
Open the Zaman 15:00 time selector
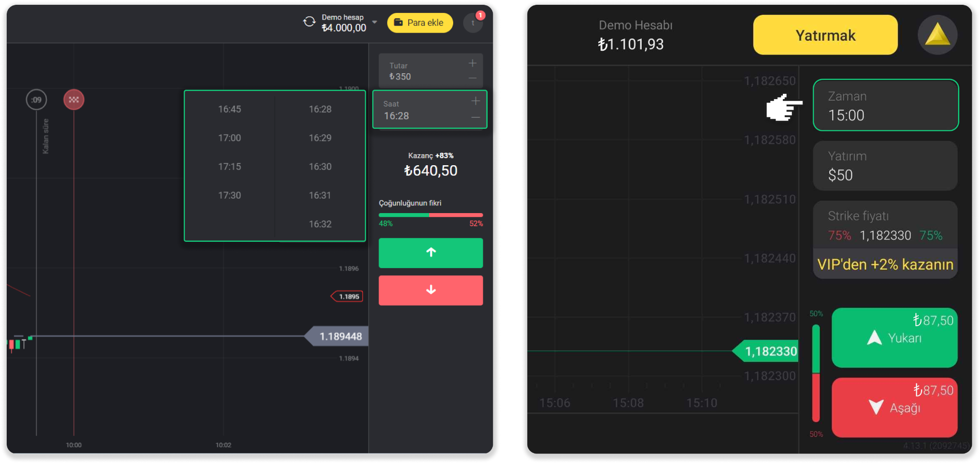[x=885, y=105]
